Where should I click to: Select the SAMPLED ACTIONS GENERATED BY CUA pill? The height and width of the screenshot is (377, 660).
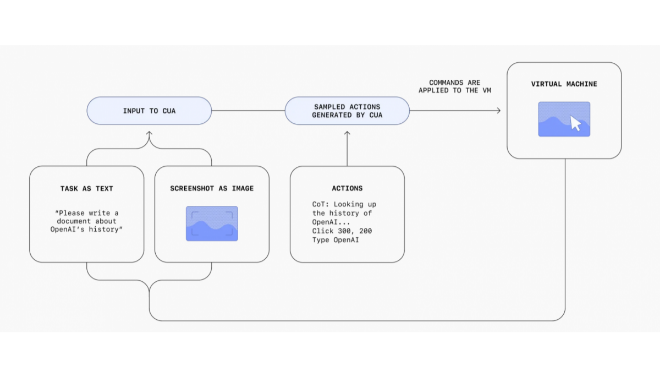(347, 111)
